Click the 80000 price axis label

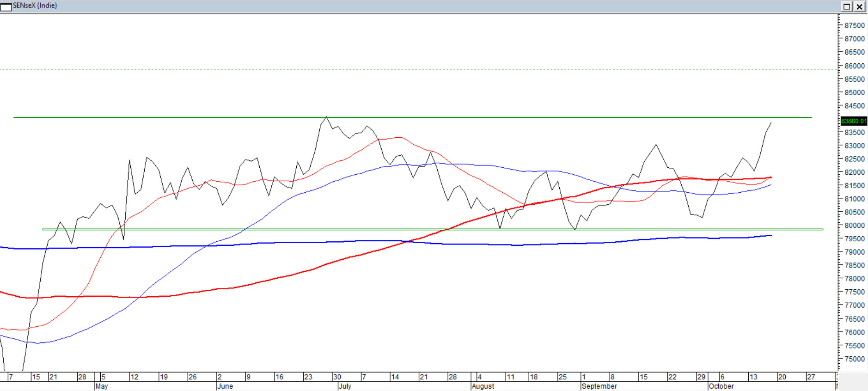click(x=854, y=226)
